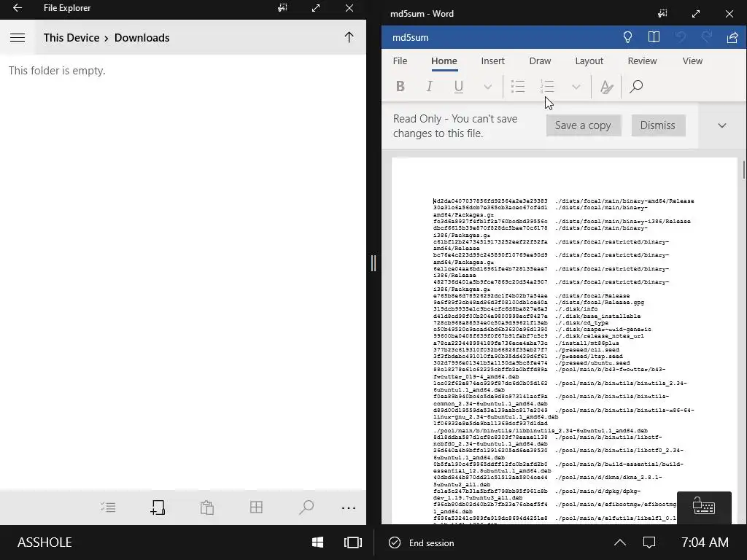
Task: Navigate up one folder level
Action: [349, 38]
